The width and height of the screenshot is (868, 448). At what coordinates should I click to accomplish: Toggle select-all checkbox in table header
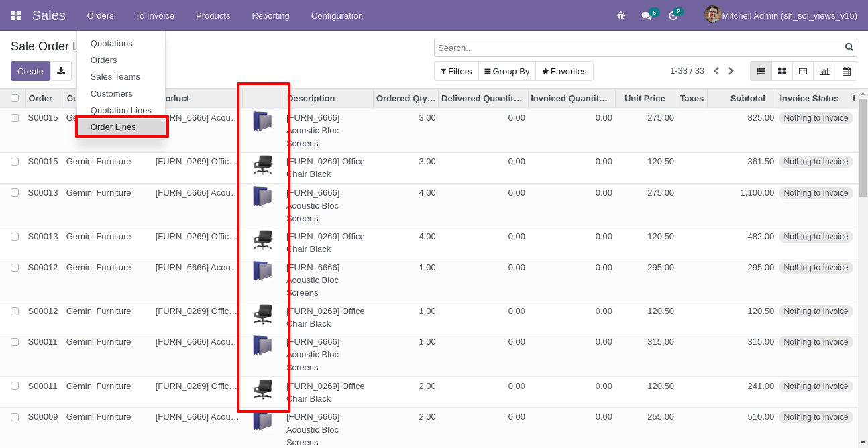15,98
